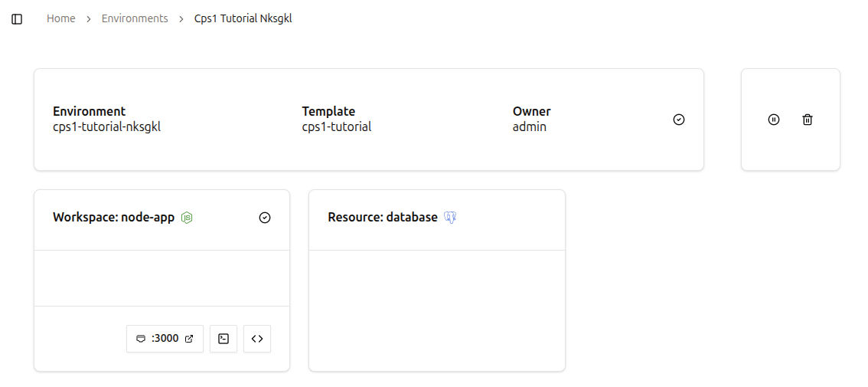This screenshot has height=387, width=868.
Task: Click the breadcrumb chevron after Home
Action: click(89, 19)
